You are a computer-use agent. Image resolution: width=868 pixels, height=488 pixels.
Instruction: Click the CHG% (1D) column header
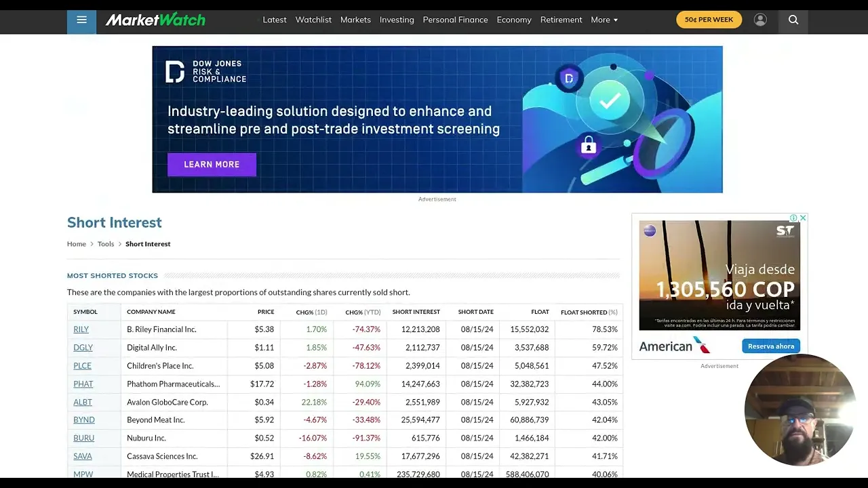coord(311,312)
